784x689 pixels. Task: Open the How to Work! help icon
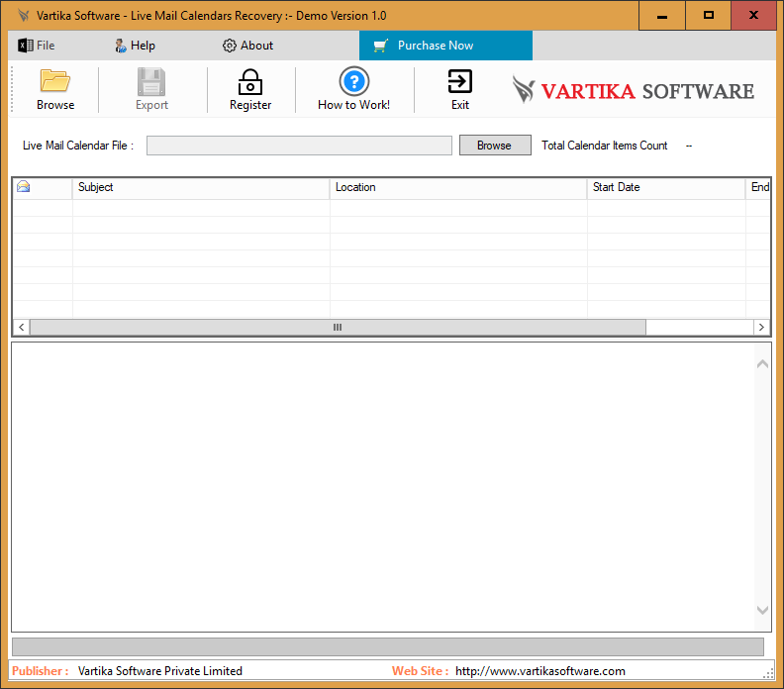click(x=354, y=81)
